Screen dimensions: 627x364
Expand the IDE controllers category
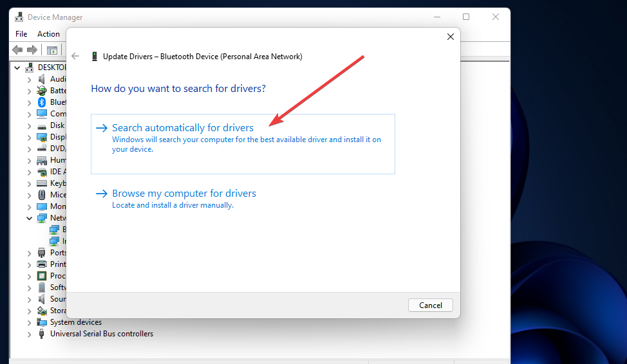[x=29, y=172]
